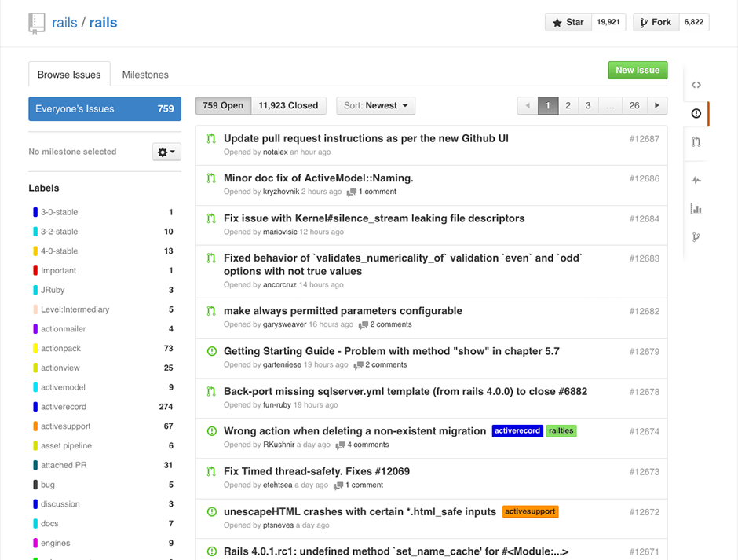738x560 pixels.
Task: Filter by engines label
Action: pos(103,543)
